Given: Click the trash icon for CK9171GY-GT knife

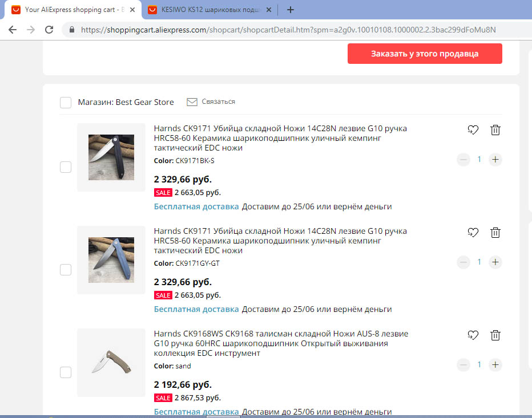Looking at the screenshot, I should 495,233.
